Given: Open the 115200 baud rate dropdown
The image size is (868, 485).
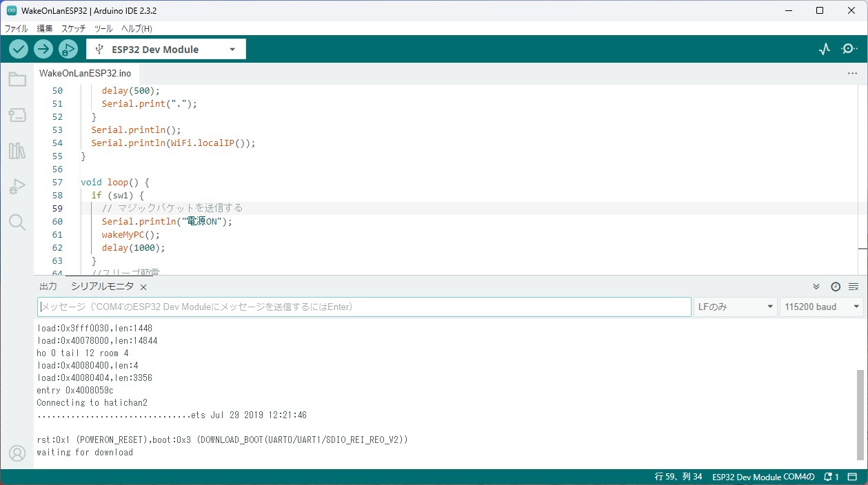Looking at the screenshot, I should 821,307.
